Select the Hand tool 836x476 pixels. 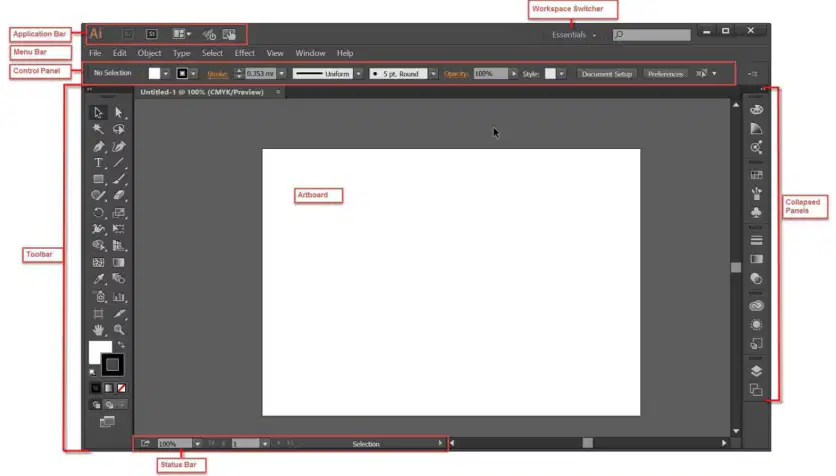click(x=98, y=330)
